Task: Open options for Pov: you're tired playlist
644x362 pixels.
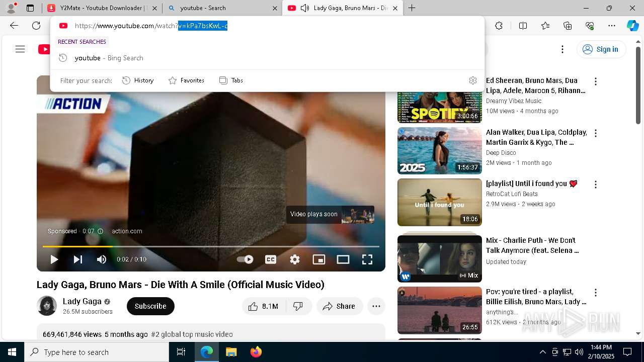Action: (x=596, y=293)
